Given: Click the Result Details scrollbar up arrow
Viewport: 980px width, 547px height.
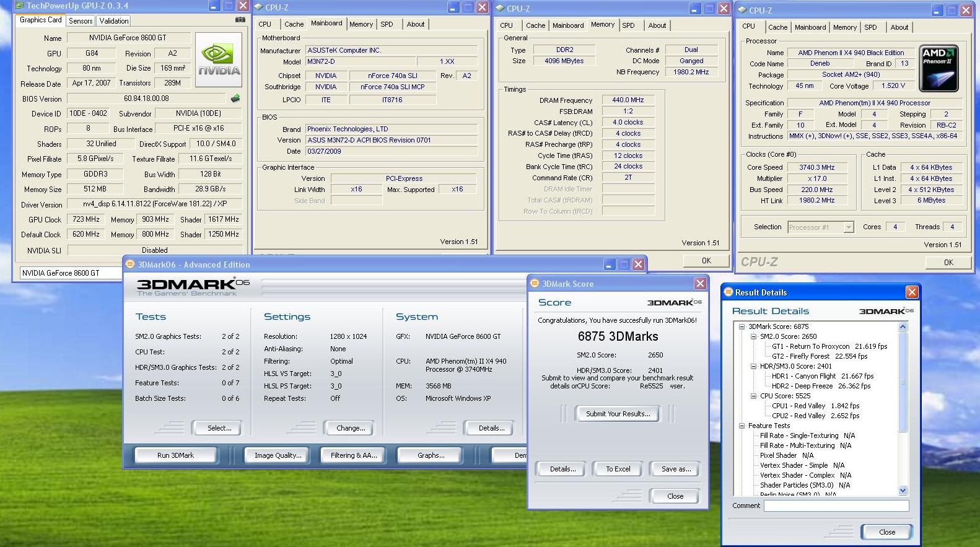Looking at the screenshot, I should coord(903,326).
